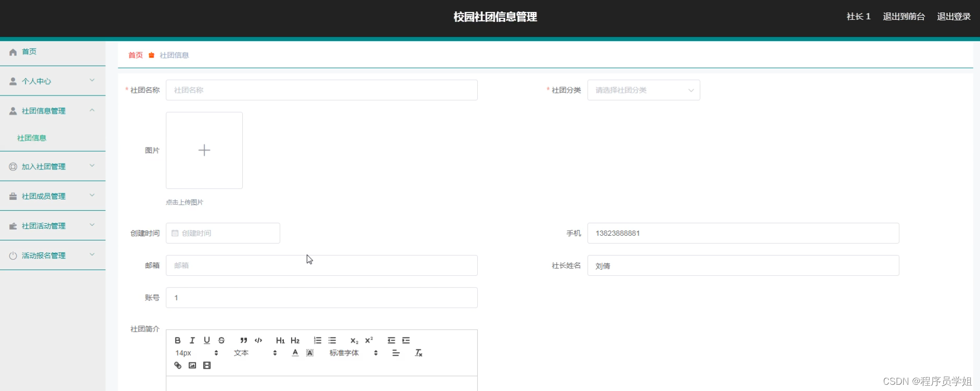Apply Heading 2 style
This screenshot has width=980, height=391.
point(295,340)
